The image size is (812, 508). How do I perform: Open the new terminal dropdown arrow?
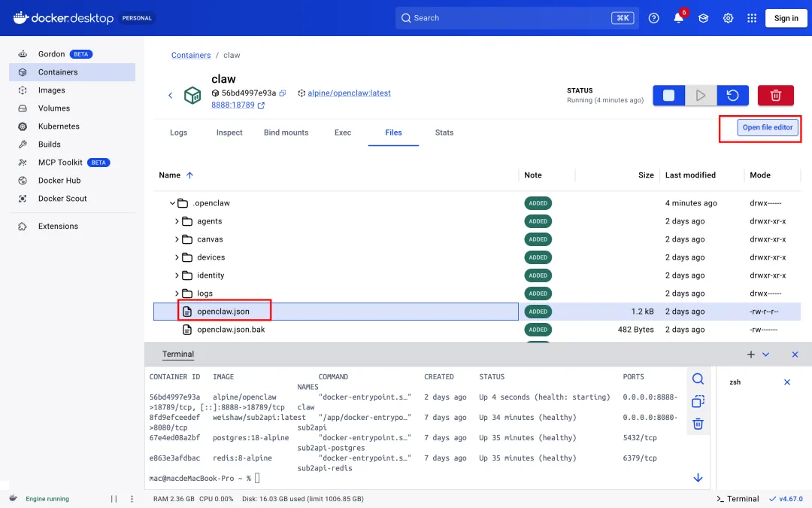click(765, 354)
